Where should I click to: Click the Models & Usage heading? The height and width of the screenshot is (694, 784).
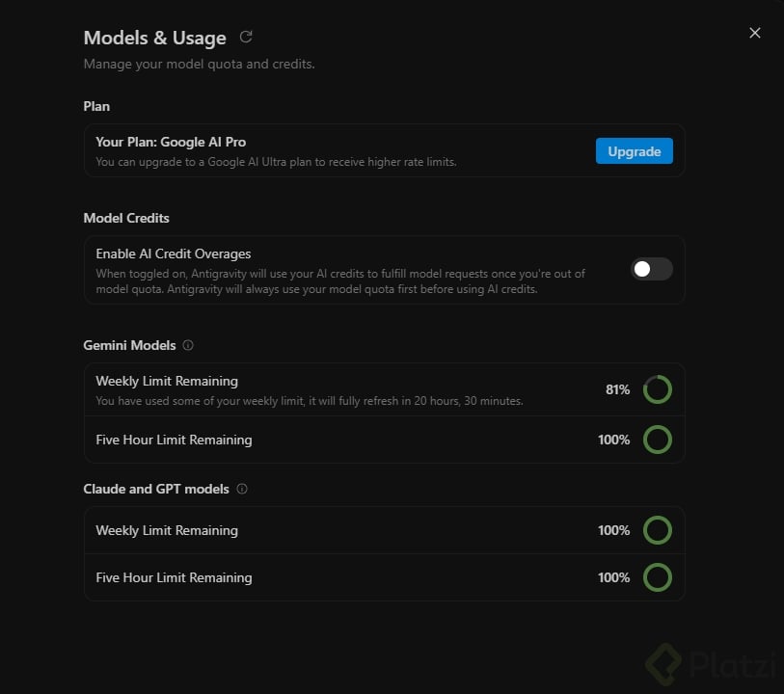155,38
